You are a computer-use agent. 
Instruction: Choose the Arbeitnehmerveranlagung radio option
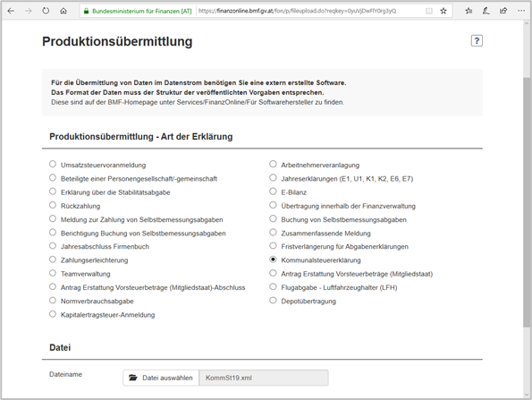pos(273,165)
